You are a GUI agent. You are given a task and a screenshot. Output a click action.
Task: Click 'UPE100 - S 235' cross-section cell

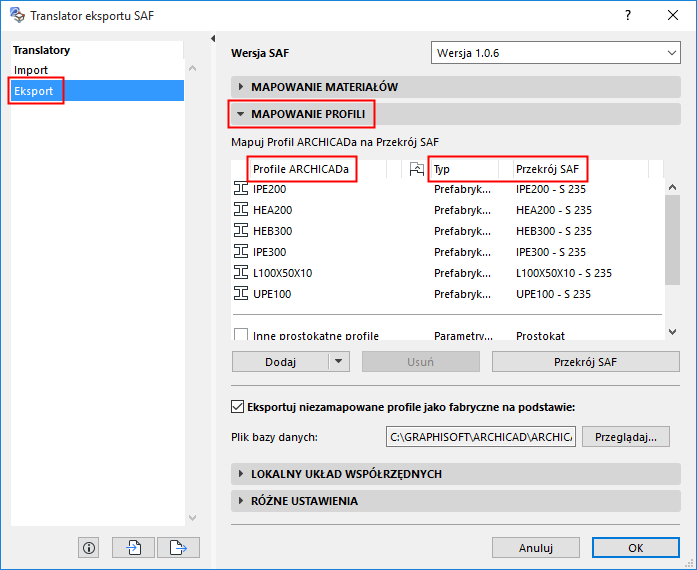pos(553,294)
